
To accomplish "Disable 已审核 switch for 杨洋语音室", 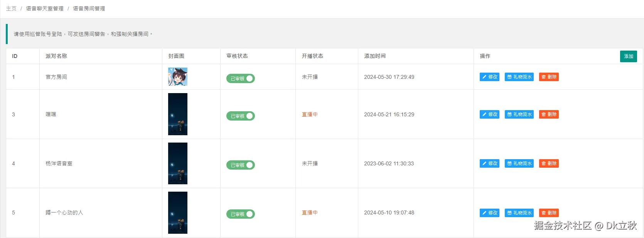I will tap(240, 165).
